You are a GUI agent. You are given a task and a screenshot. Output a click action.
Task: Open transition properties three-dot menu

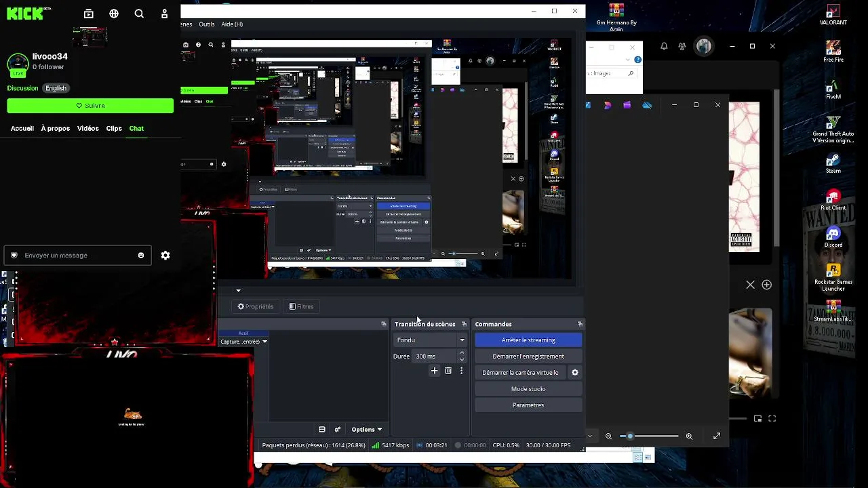462,371
